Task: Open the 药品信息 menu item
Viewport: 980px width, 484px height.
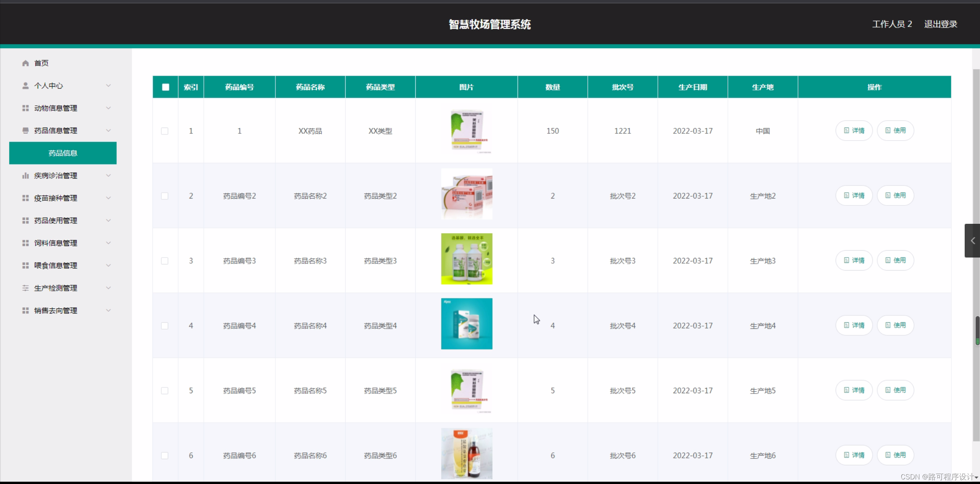Action: click(x=62, y=153)
